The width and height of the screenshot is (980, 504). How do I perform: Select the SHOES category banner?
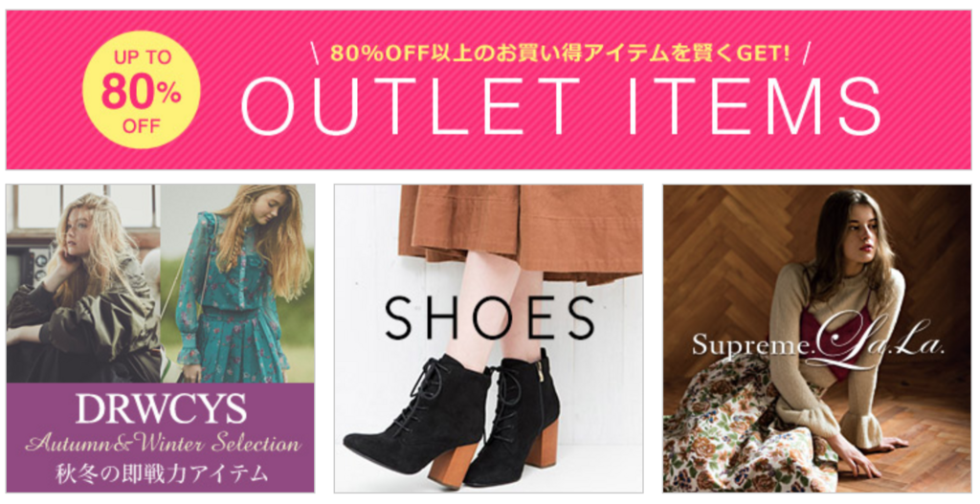point(488,338)
